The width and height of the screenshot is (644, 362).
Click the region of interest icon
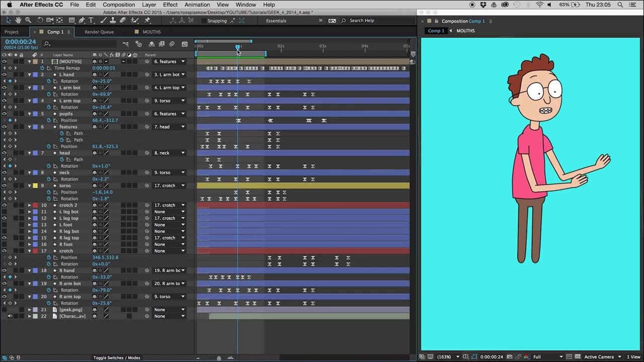pos(568,357)
